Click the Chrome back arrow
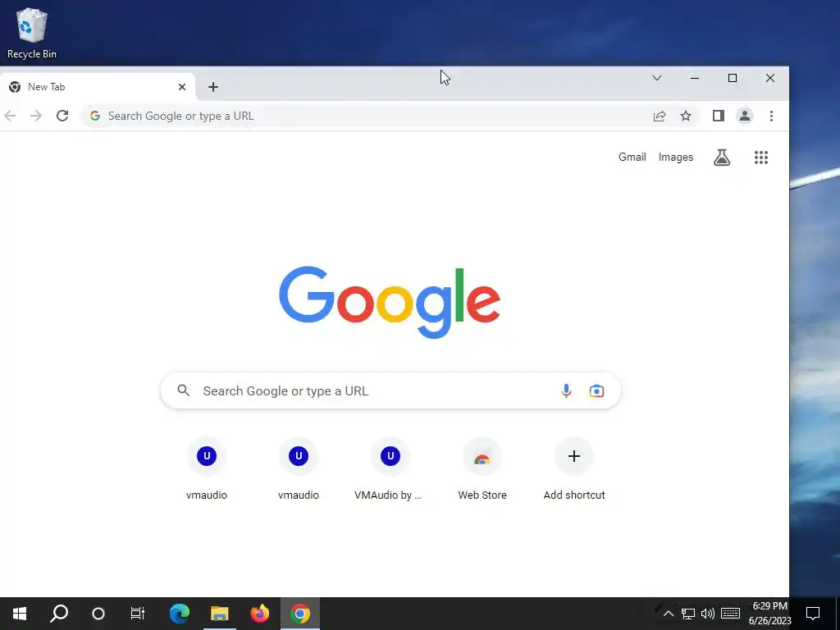The height and width of the screenshot is (630, 840). click(x=10, y=116)
